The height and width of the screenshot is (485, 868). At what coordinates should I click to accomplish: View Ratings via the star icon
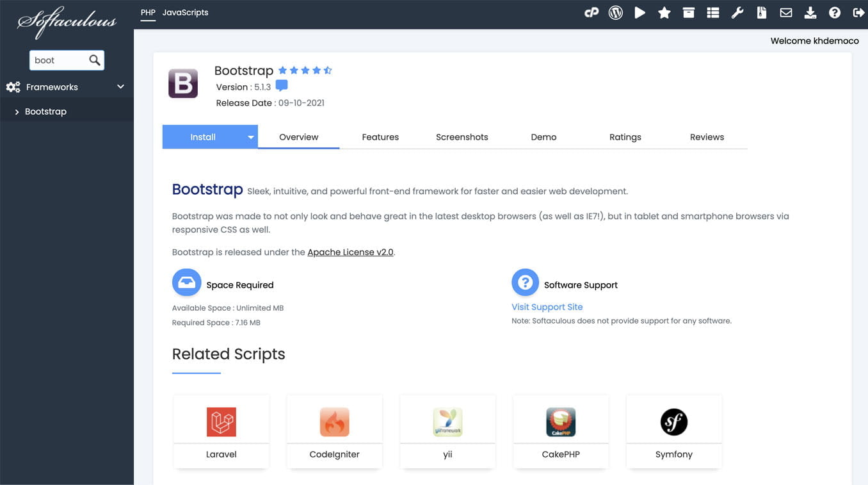point(664,12)
